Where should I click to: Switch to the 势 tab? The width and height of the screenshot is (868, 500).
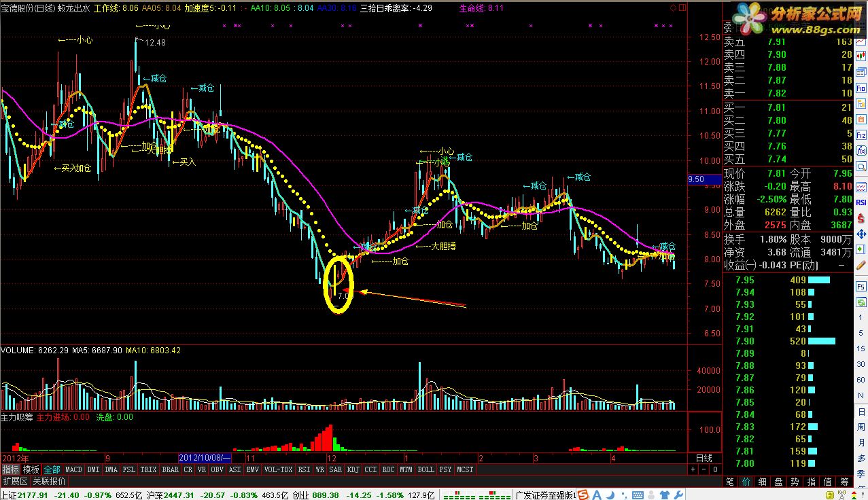click(795, 481)
